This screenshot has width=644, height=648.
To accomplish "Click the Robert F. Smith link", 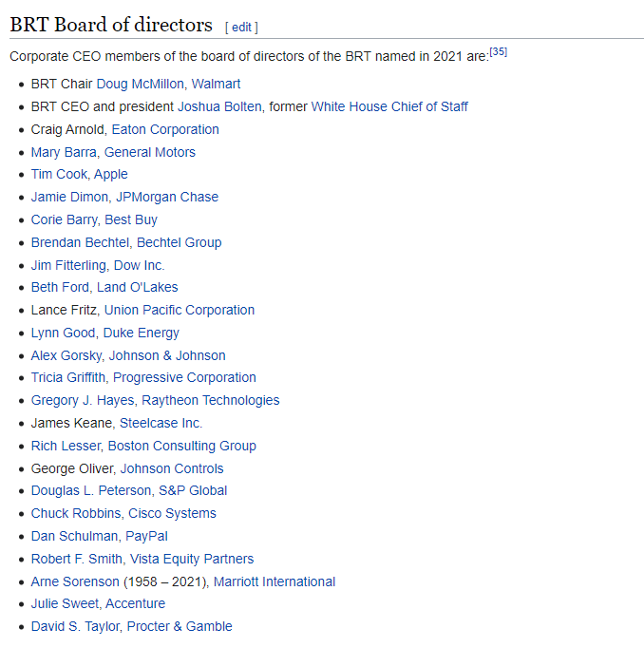I will [77, 559].
